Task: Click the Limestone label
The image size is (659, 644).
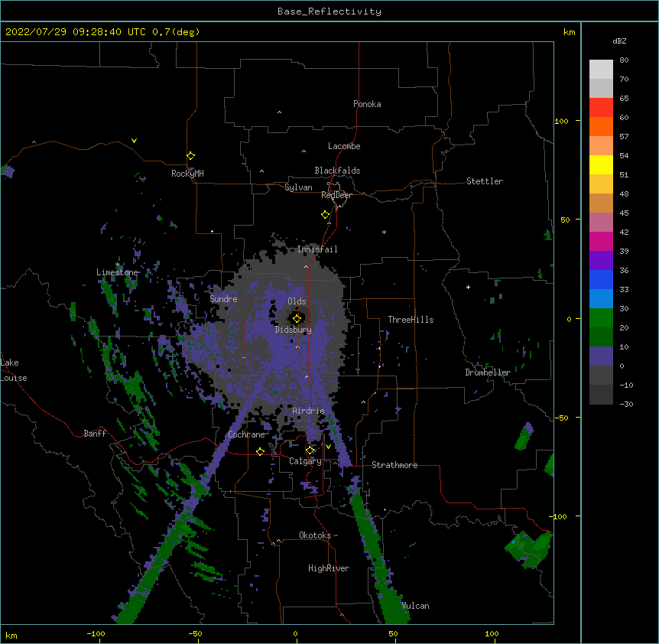Action: click(117, 272)
